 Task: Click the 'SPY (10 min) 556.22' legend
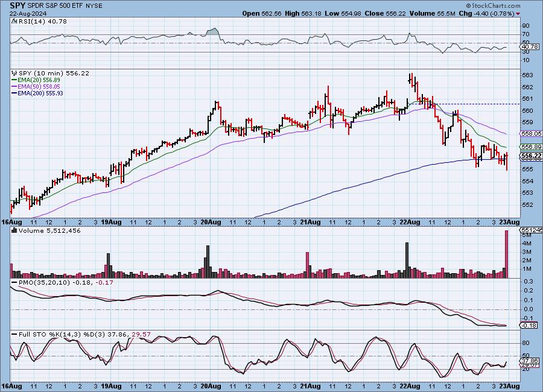(x=54, y=74)
